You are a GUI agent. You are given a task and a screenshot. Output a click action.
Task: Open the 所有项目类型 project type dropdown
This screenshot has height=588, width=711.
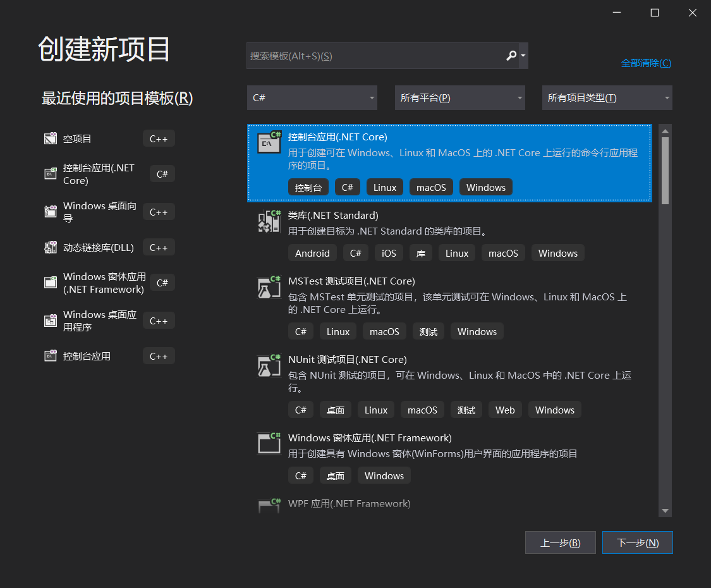point(606,97)
